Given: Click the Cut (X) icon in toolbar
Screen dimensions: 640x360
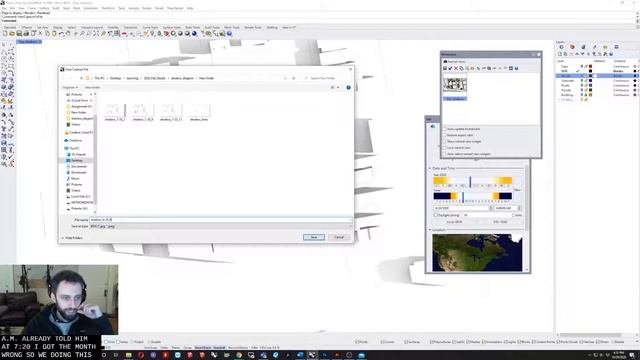Looking at the screenshot, I should 40,33.
